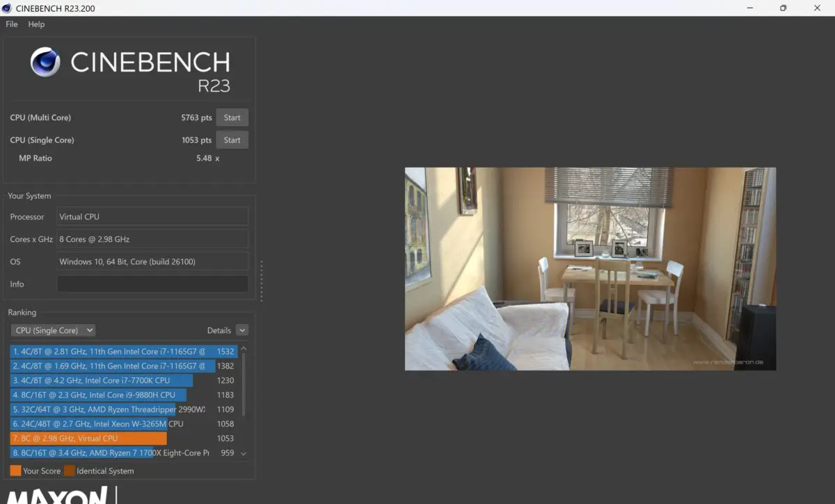The image size is (835, 504).
Task: Open the File menu
Action: click(x=12, y=24)
